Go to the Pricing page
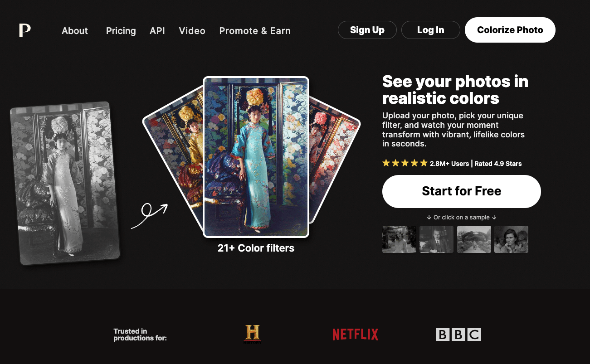This screenshot has height=364, width=590. coord(121,31)
